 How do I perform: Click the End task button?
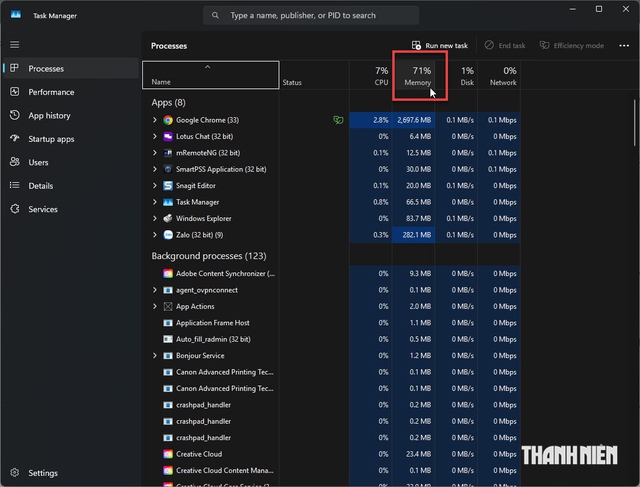click(x=505, y=45)
